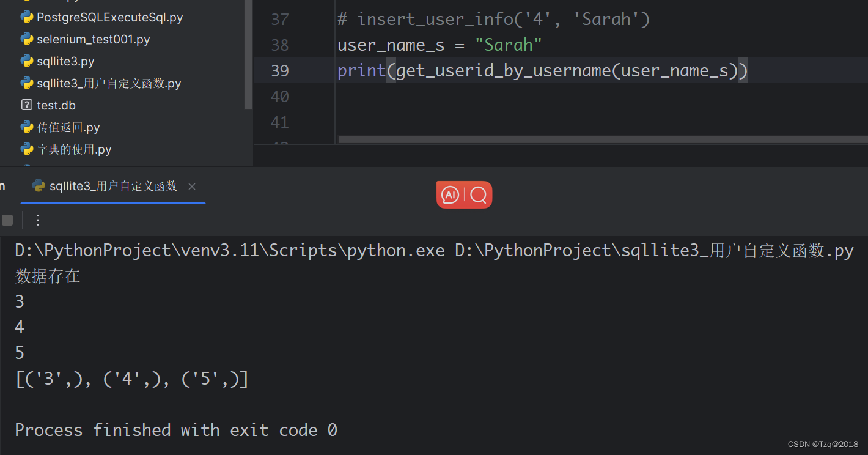Stop the running process button
The height and width of the screenshot is (455, 868).
[x=7, y=220]
